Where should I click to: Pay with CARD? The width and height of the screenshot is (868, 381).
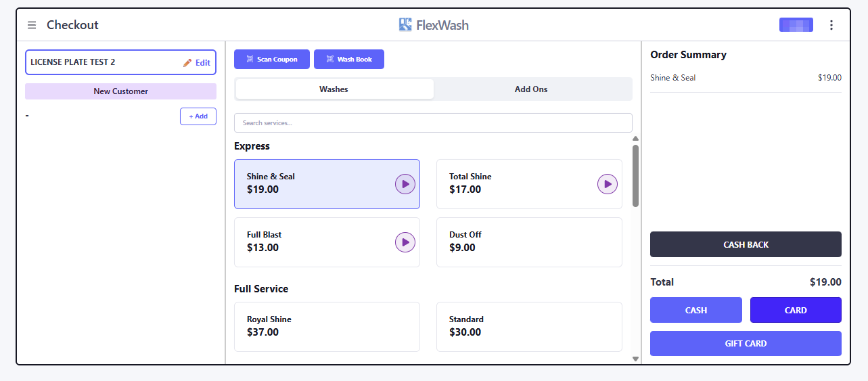pos(796,310)
